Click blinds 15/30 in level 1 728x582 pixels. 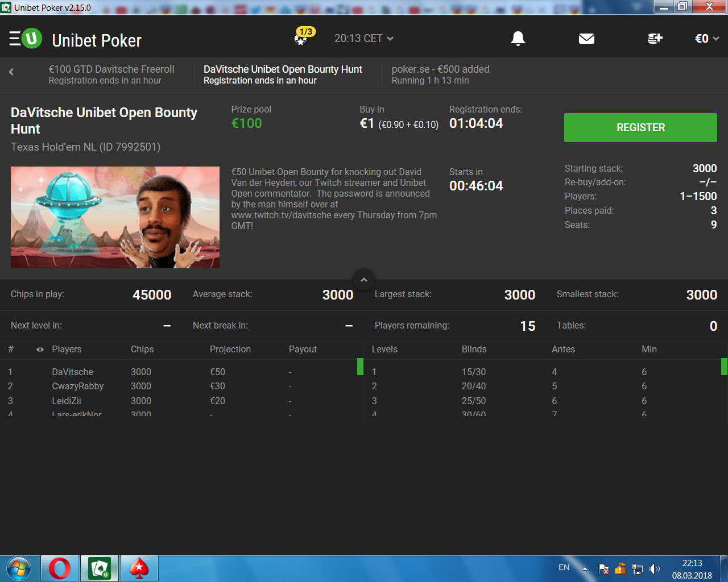coord(474,372)
